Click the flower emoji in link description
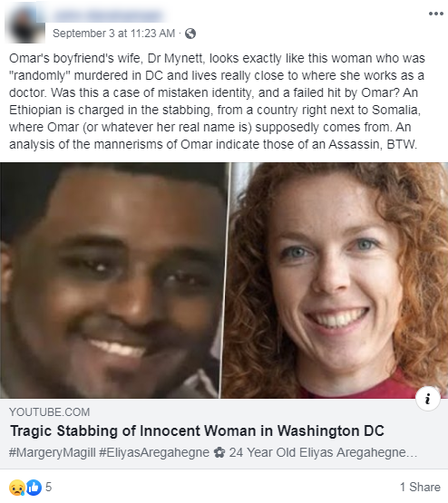The image size is (448, 503). [x=219, y=452]
